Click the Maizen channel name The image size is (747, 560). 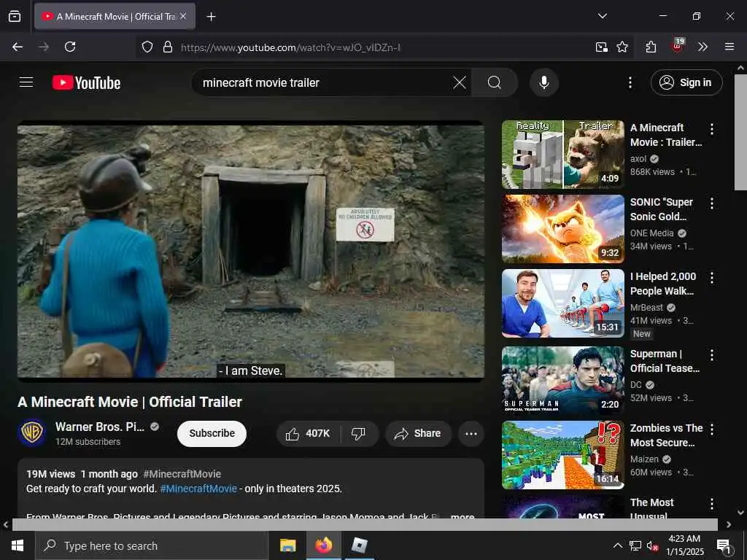point(644,459)
